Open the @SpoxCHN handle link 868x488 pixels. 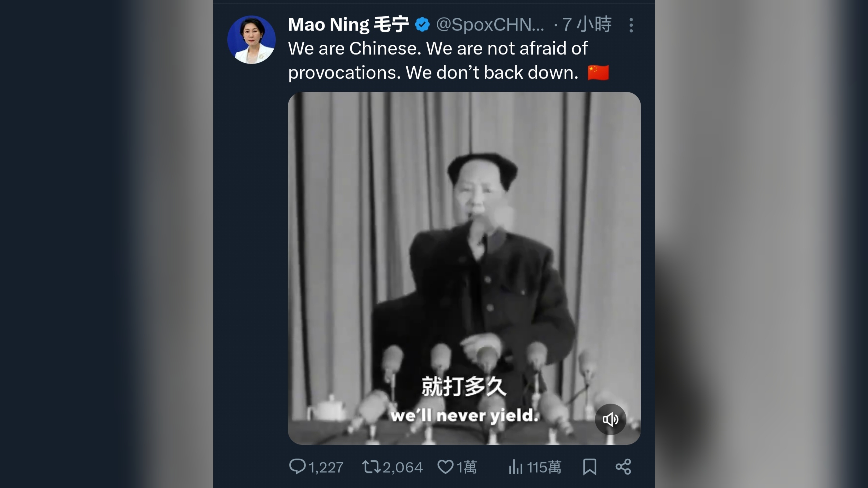[490, 25]
